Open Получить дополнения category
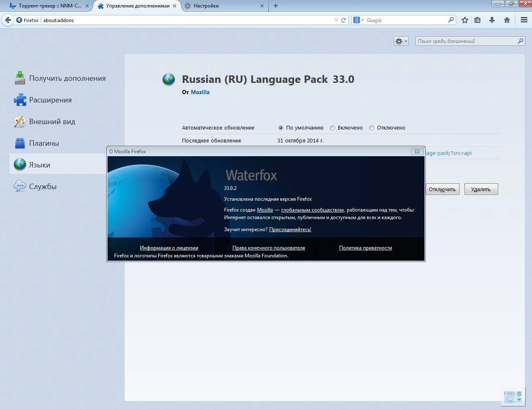Viewport: 532px width, 409px height. pos(60,78)
